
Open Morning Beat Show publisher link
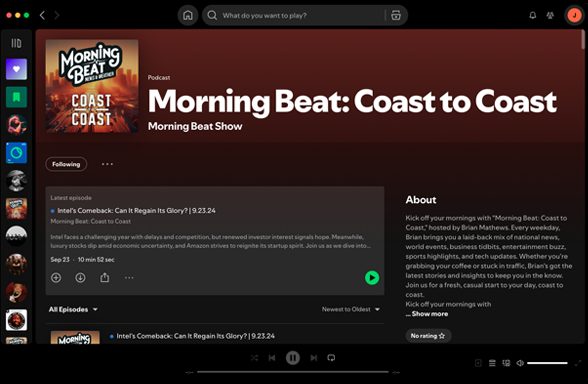click(195, 126)
